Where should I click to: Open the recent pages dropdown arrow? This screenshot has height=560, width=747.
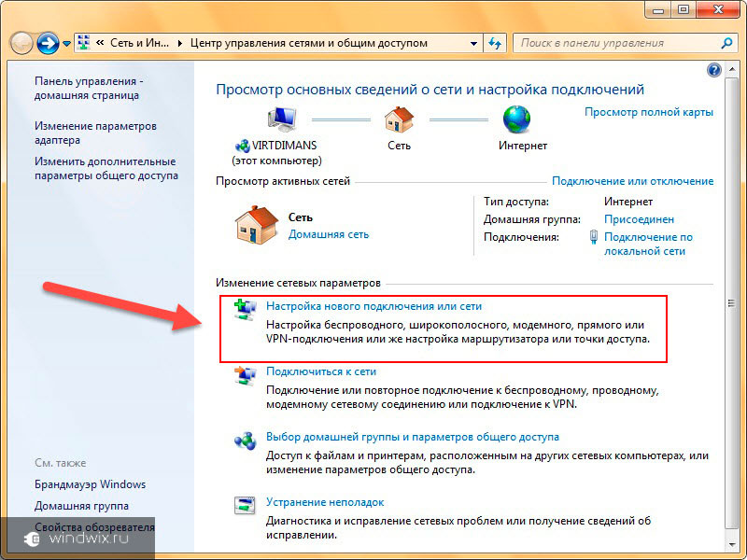click(67, 44)
